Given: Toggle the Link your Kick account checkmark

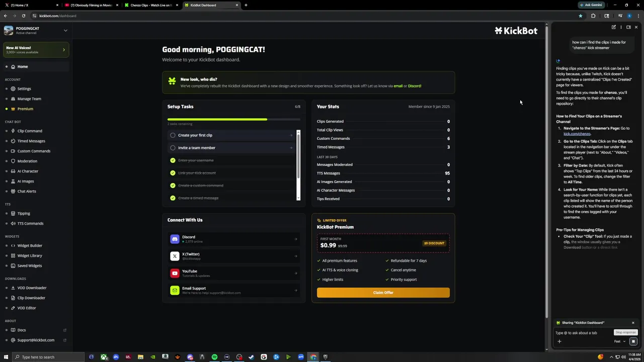Looking at the screenshot, I should click(x=173, y=173).
